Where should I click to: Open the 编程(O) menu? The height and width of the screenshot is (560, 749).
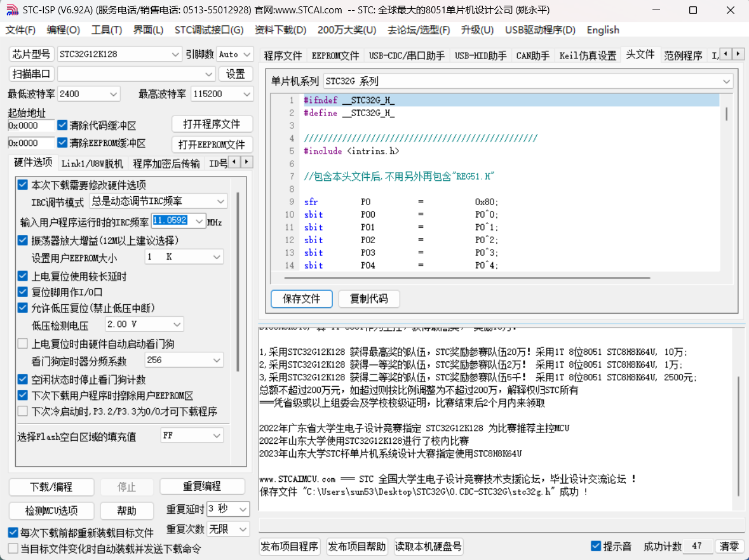pyautogui.click(x=64, y=30)
